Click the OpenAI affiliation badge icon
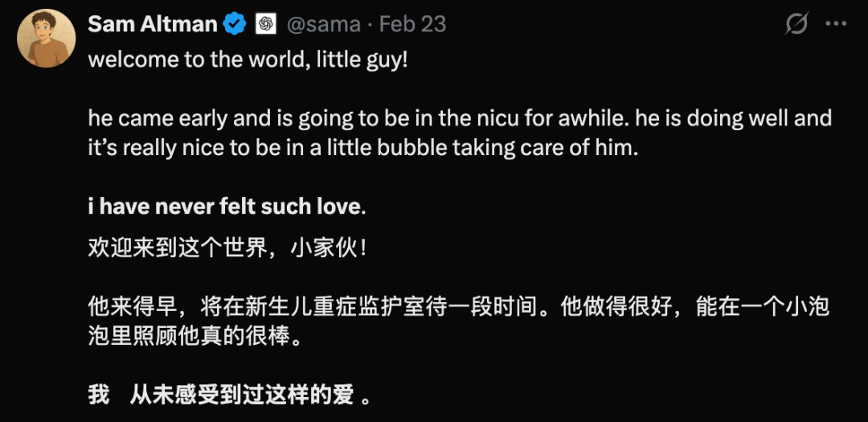The height and width of the screenshot is (422, 868). click(265, 24)
